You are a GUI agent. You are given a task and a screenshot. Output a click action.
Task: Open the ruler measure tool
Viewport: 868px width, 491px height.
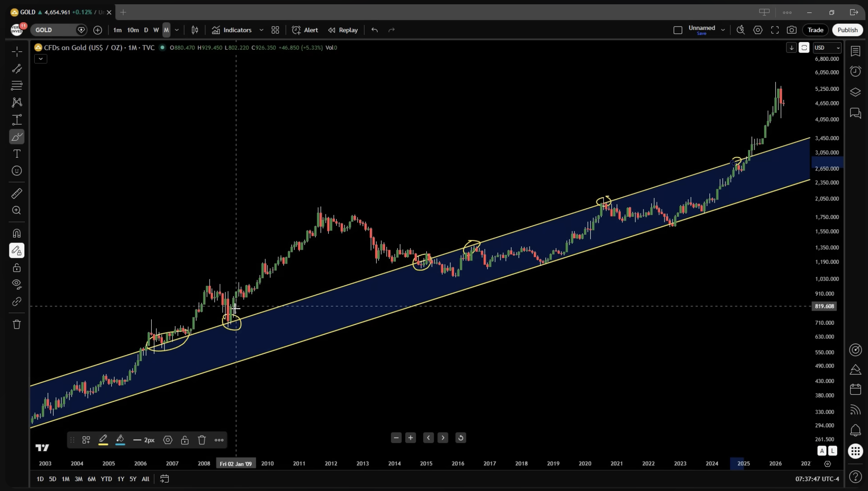point(17,194)
